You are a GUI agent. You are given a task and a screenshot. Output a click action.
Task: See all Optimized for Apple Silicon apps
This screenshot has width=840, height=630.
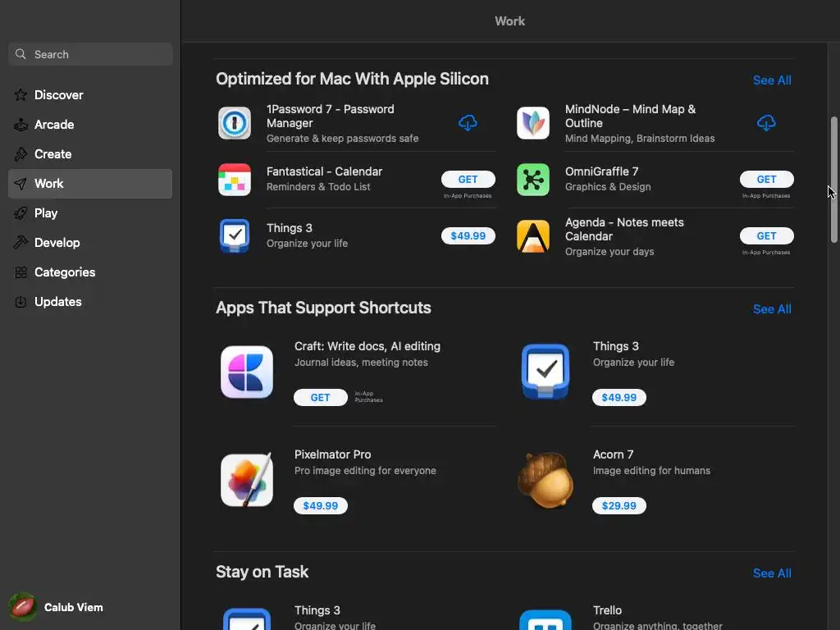[x=772, y=80]
